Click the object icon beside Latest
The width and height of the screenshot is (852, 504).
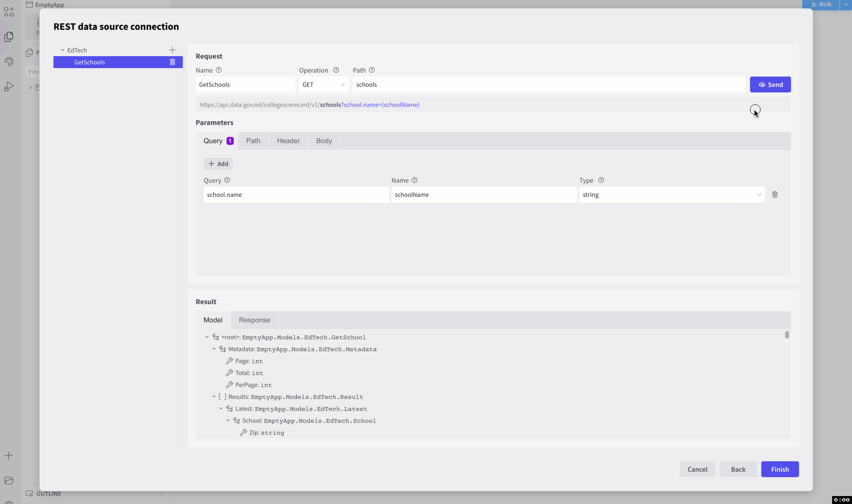[x=229, y=409]
